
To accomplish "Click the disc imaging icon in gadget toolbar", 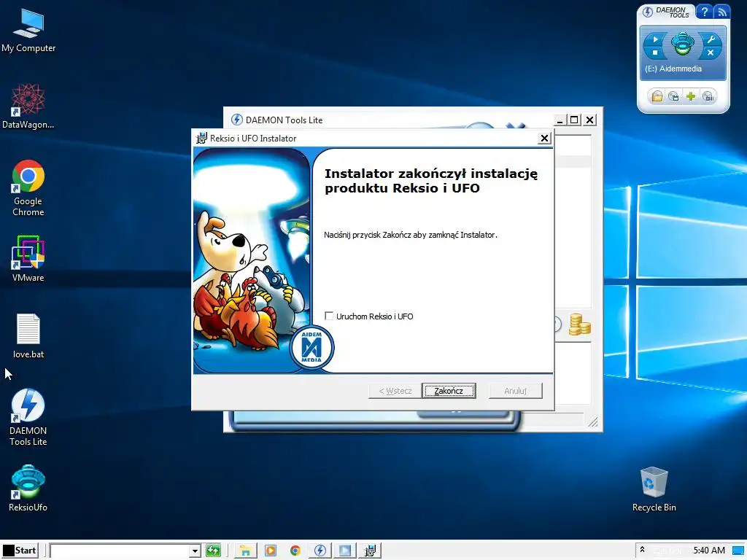I will pyautogui.click(x=673, y=97).
